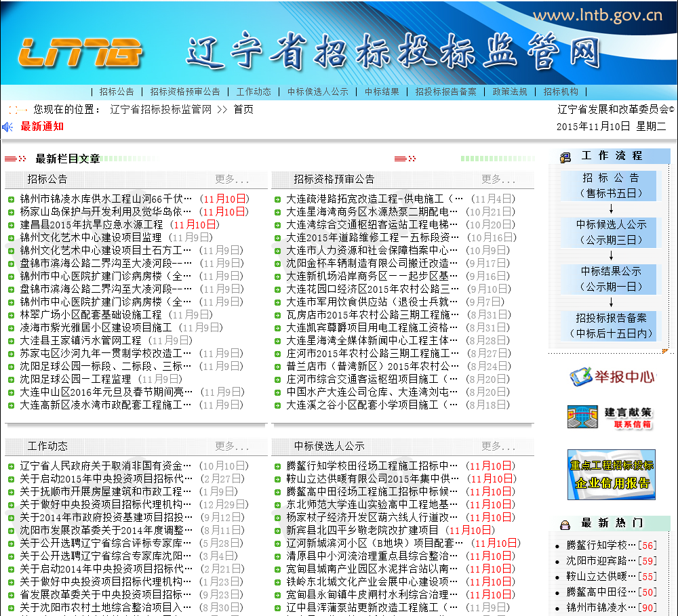
Task: Expand 更多 in the 工作动态 section
Action: coord(232,447)
